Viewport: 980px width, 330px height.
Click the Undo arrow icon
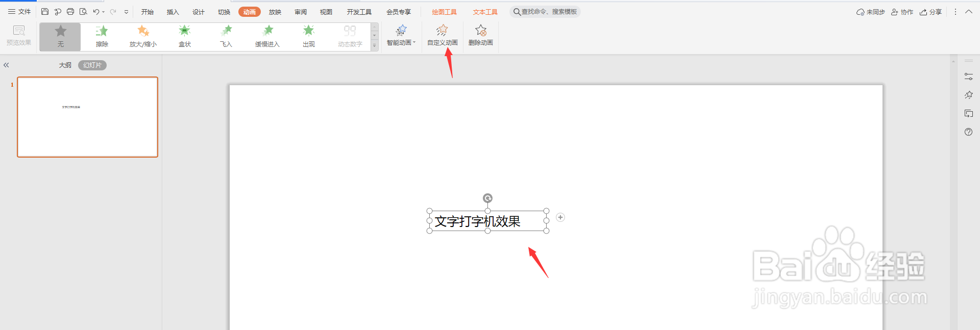point(96,12)
